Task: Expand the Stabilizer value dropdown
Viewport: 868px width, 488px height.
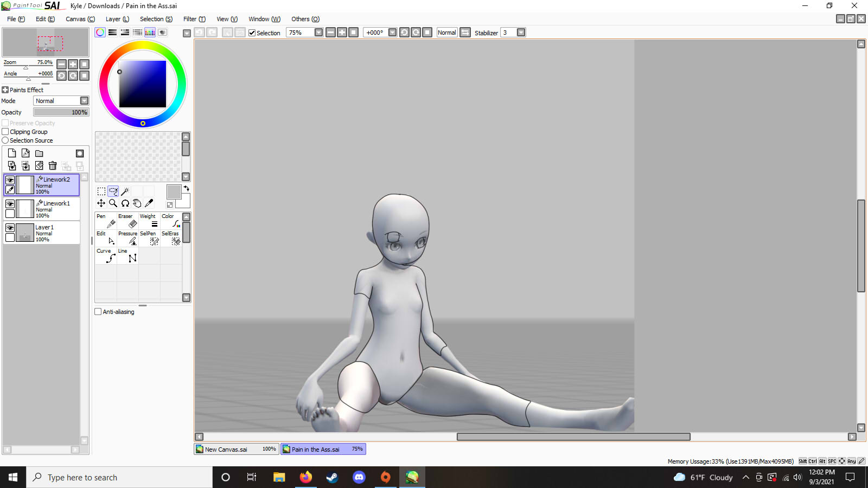Action: tap(521, 33)
